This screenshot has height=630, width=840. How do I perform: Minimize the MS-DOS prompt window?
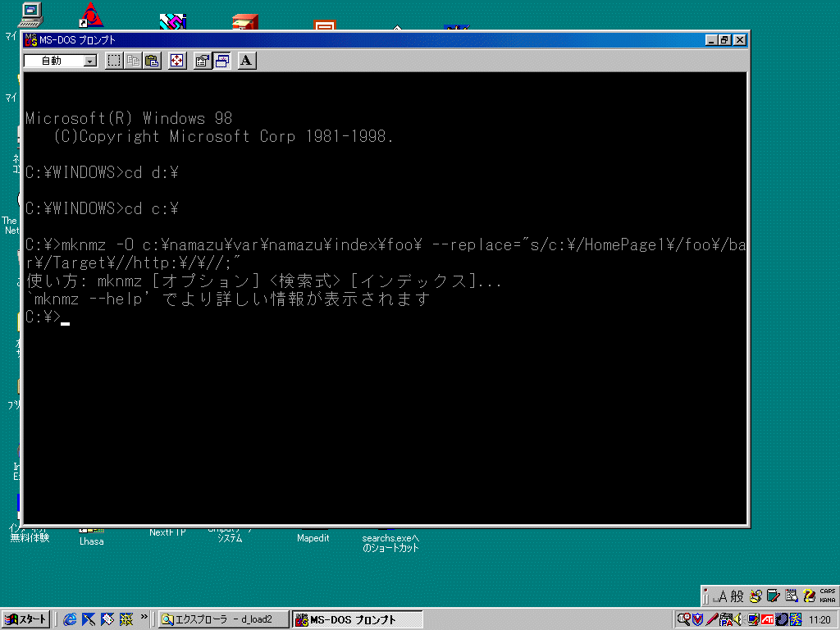click(x=711, y=40)
